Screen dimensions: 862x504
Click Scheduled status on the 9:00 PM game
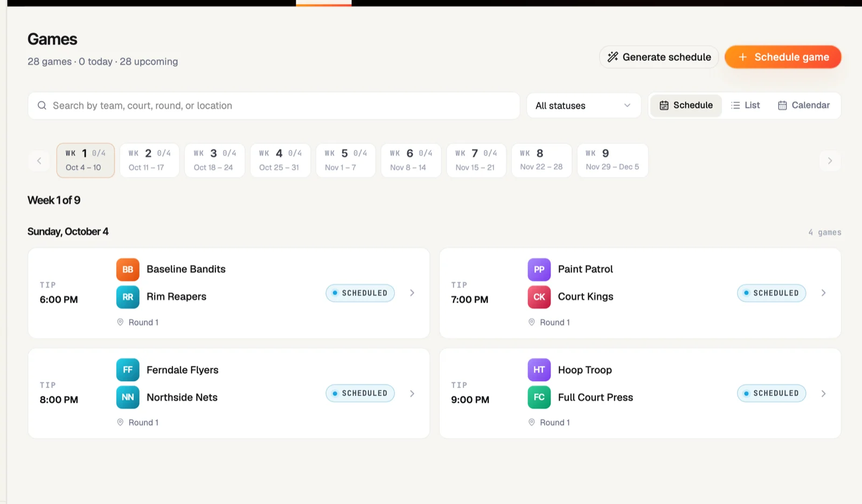pos(771,393)
